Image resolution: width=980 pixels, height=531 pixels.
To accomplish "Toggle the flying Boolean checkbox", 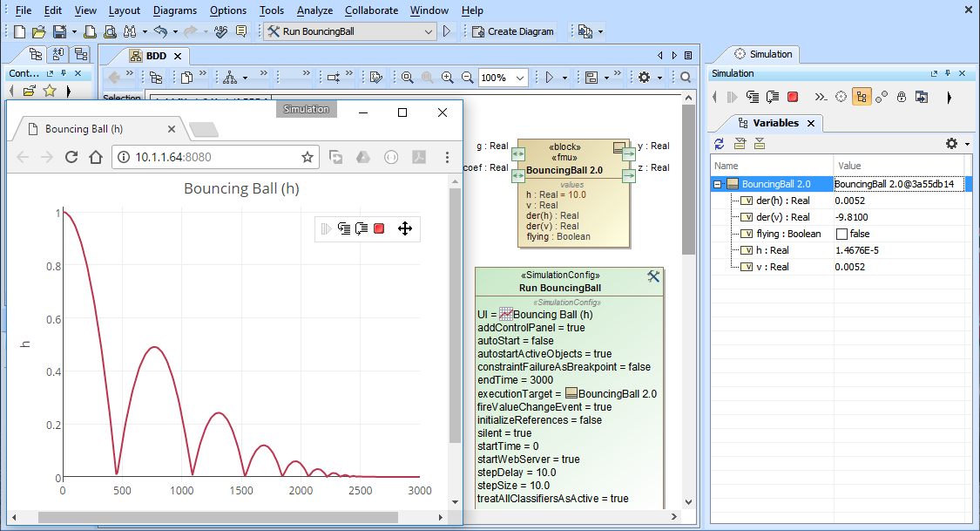I will pyautogui.click(x=841, y=234).
